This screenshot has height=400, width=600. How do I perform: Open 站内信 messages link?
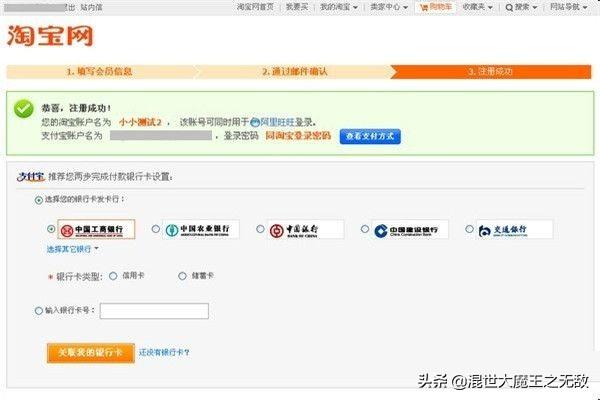(x=91, y=7)
